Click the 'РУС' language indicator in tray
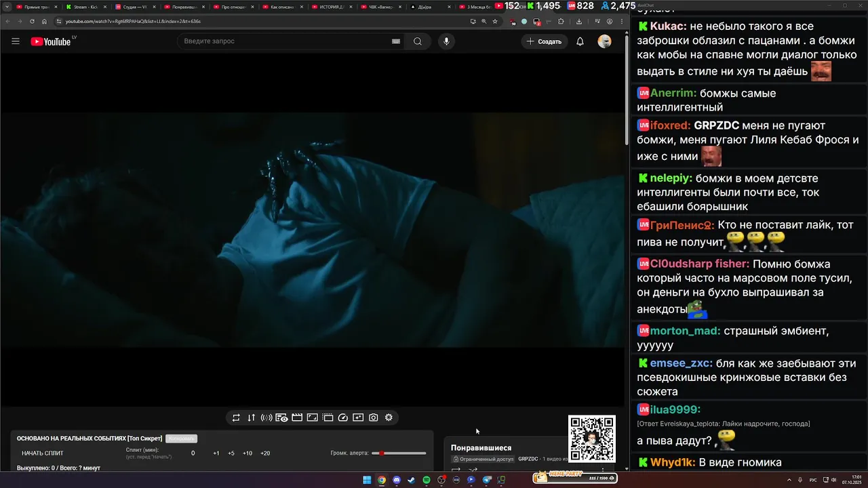 (x=813, y=480)
